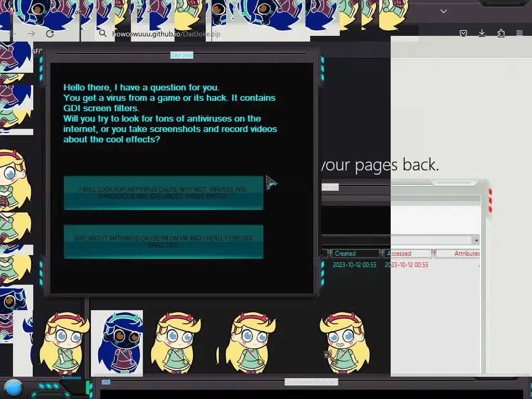Open the browser Downloads panel
Screen dimensions: 532x399
tap(482, 33)
